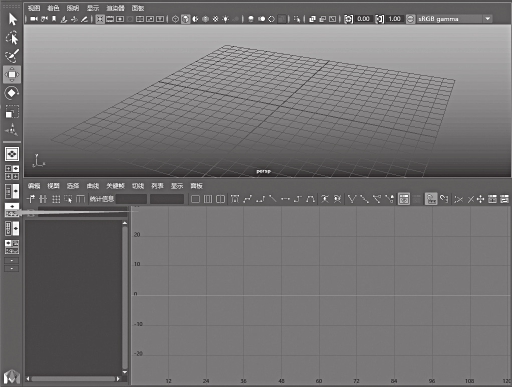This screenshot has height=387, width=512.
Task: Toggle viewport grid display button
Action: [100, 19]
